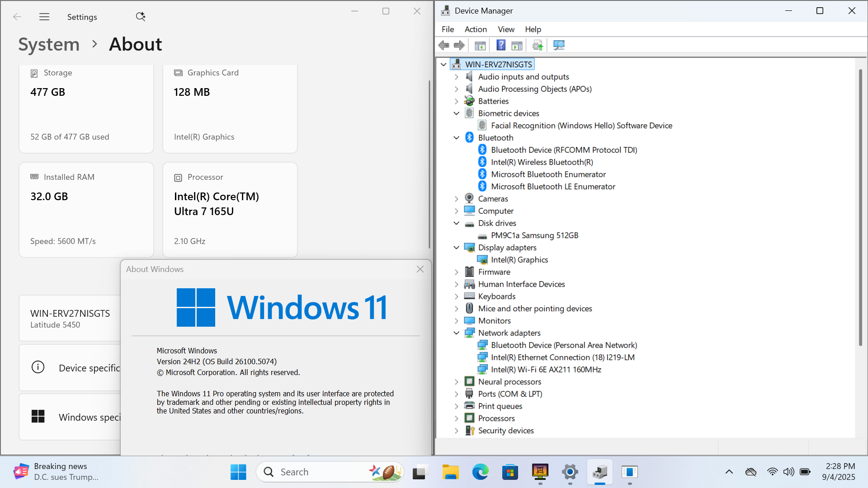868x488 pixels.
Task: Click the Start button on the taskbar
Action: click(x=238, y=472)
